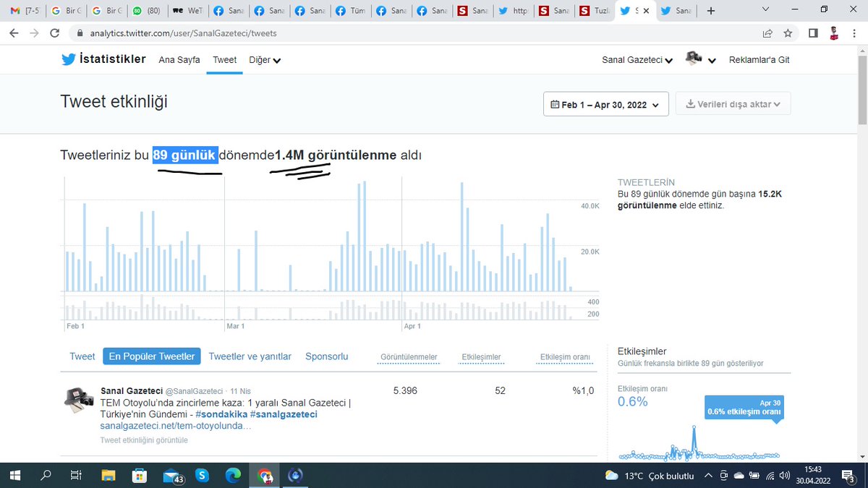Open the Mail app from taskbar
868x488 pixels.
173,476
